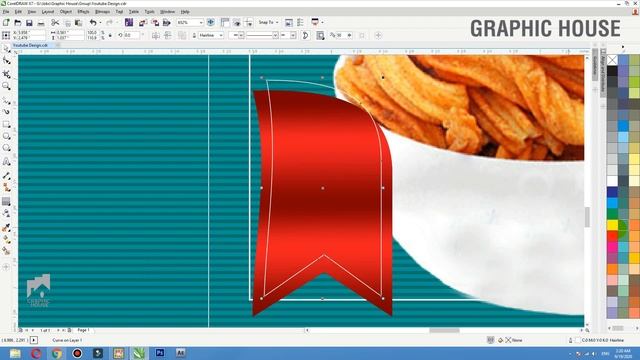Click the Copy icon in toolbar

coord(67,23)
